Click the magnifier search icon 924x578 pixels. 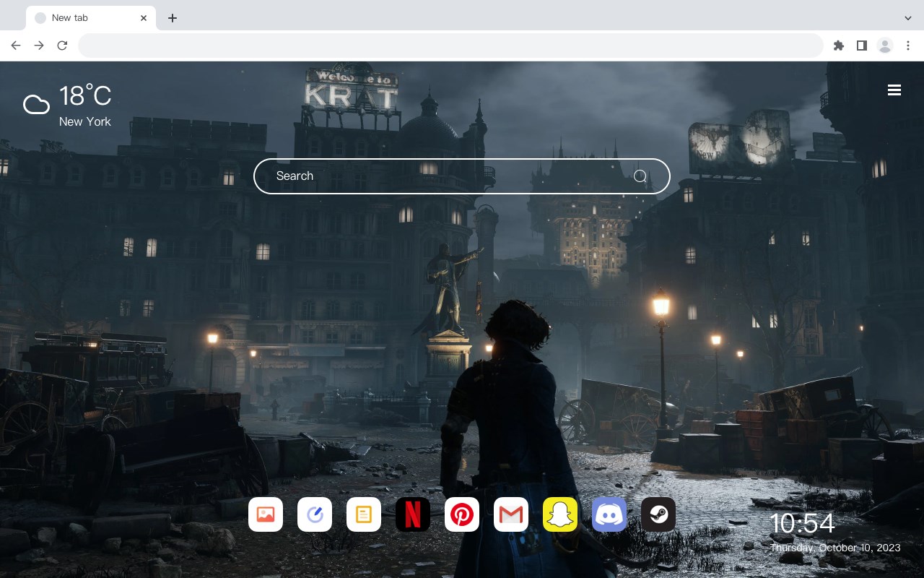coord(640,176)
